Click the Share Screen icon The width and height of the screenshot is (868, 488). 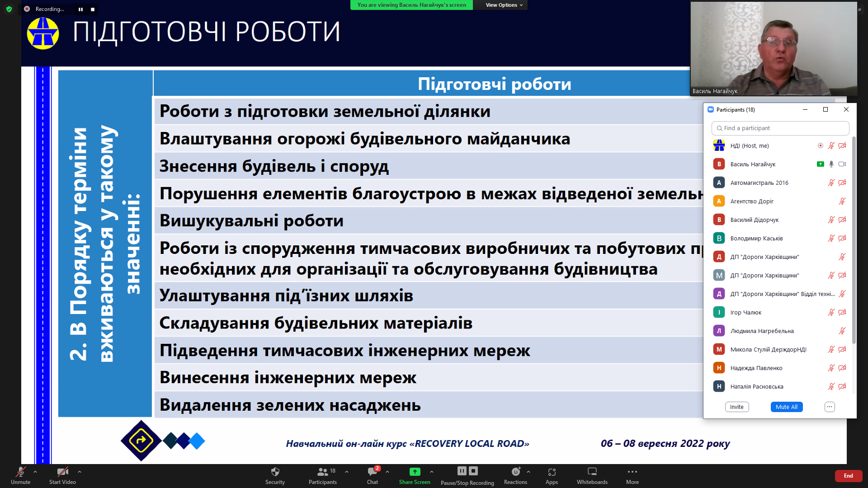click(x=415, y=472)
